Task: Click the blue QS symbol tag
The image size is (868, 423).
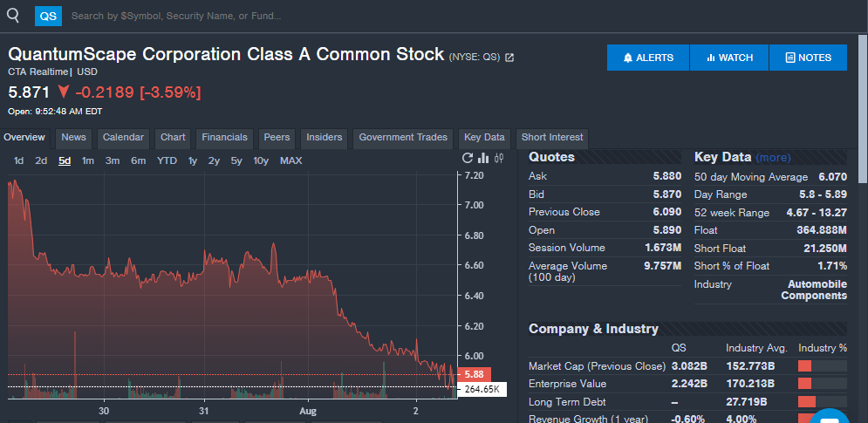Action: (x=48, y=16)
